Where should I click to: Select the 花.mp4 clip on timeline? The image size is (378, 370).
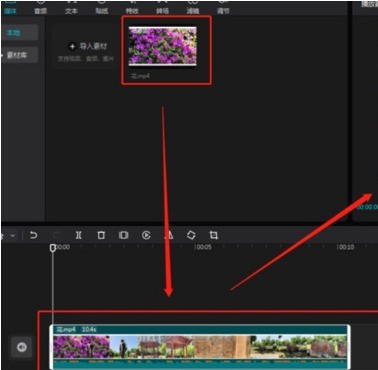coord(200,347)
